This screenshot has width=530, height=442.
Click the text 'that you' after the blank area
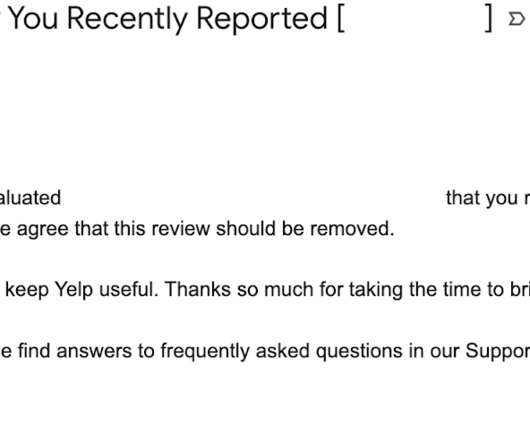click(482, 198)
